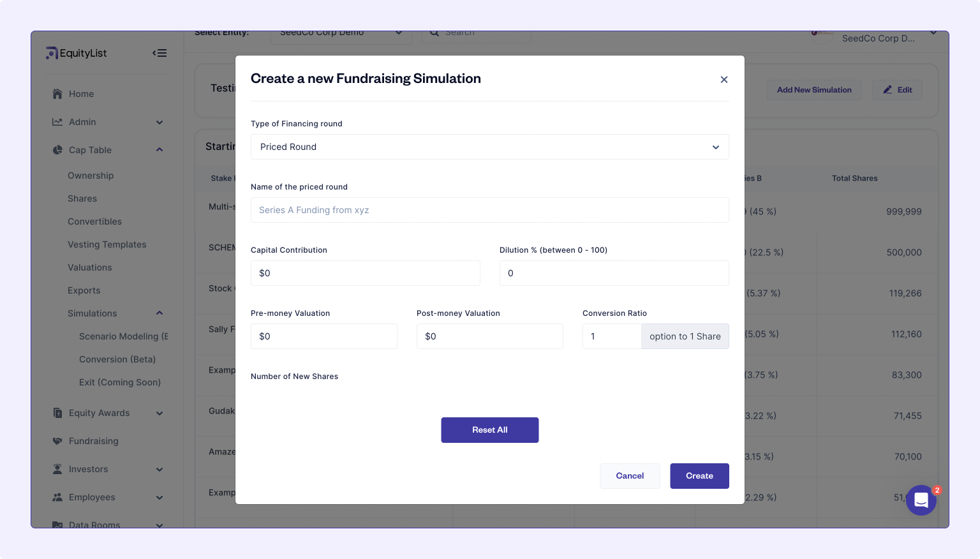Open the Fundraising section via its icon
The image size is (980, 559).
click(x=57, y=441)
